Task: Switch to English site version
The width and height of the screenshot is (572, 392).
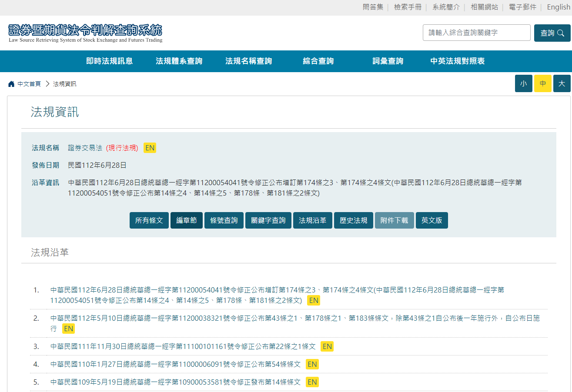Action: (x=559, y=7)
